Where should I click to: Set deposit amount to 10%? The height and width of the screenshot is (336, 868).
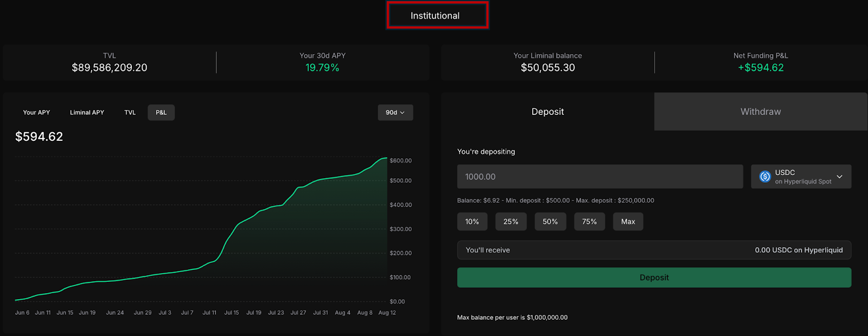point(472,222)
